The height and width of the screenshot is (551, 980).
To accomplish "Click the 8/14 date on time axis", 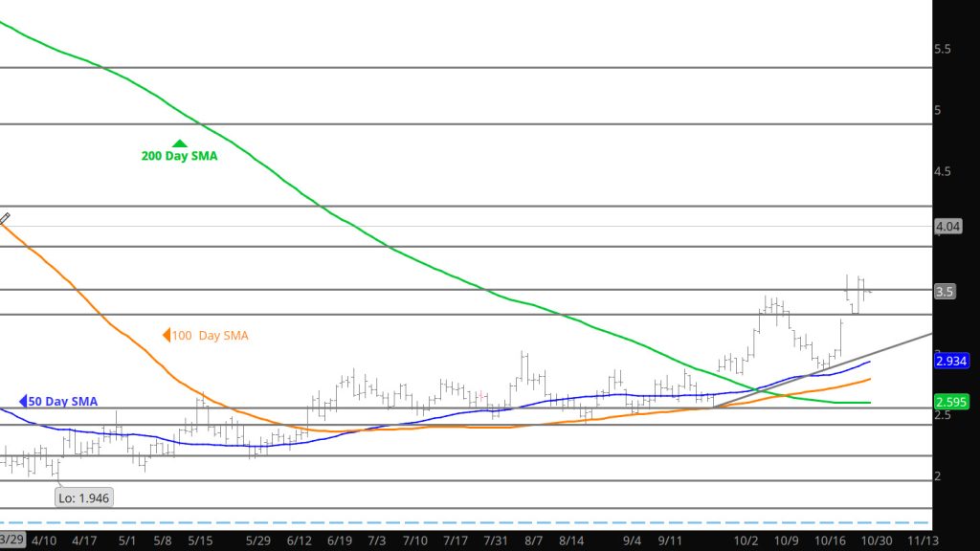I will point(571,540).
